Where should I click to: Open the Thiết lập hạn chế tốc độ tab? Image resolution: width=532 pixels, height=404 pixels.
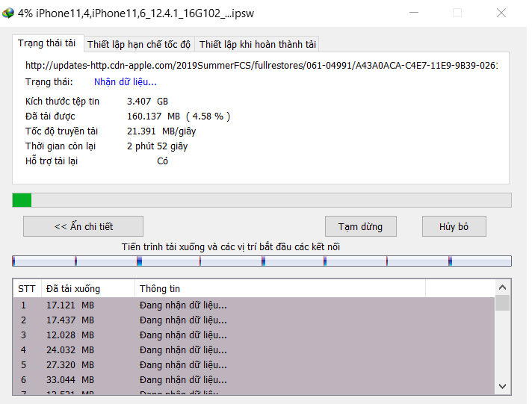point(139,45)
